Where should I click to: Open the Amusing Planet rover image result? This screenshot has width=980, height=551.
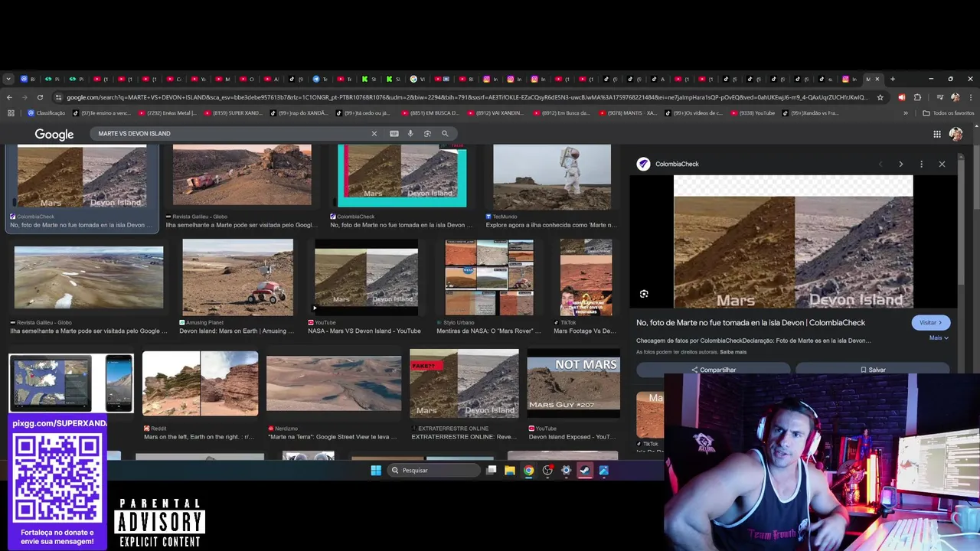(237, 277)
